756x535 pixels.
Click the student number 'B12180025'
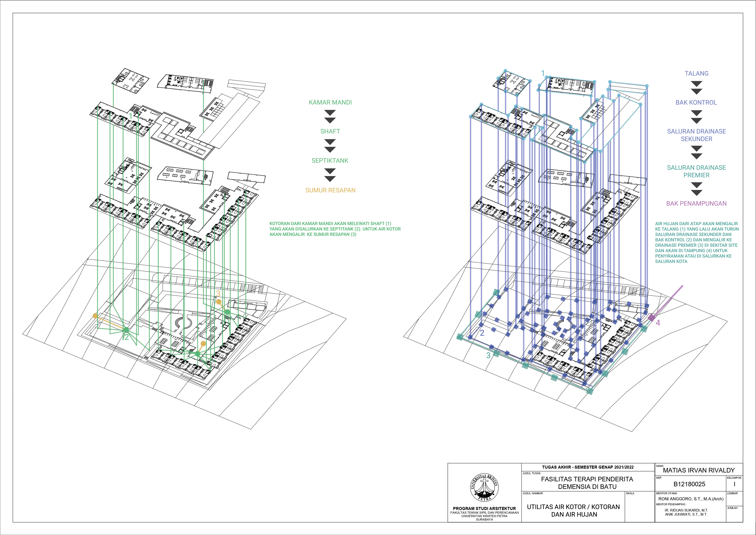[x=689, y=484]
